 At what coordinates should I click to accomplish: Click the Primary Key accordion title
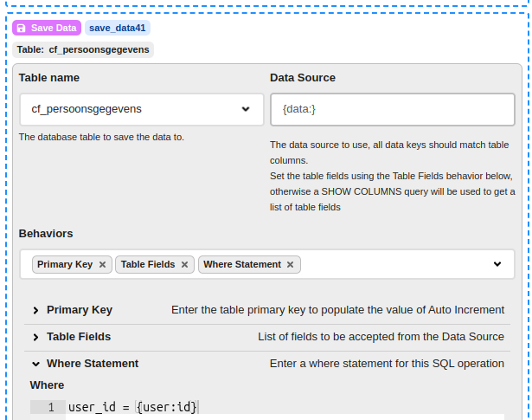coord(80,310)
